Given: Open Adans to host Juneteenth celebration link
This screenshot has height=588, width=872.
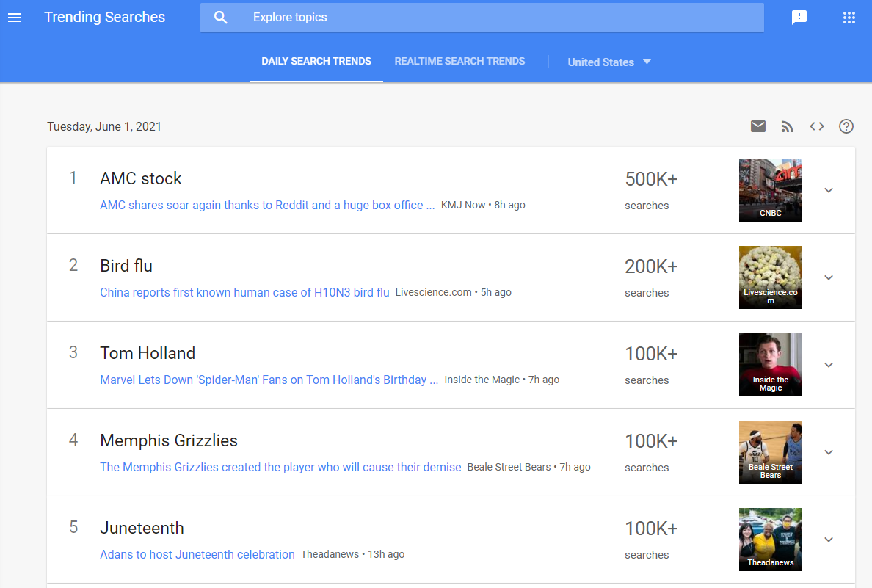Looking at the screenshot, I should coord(197,555).
